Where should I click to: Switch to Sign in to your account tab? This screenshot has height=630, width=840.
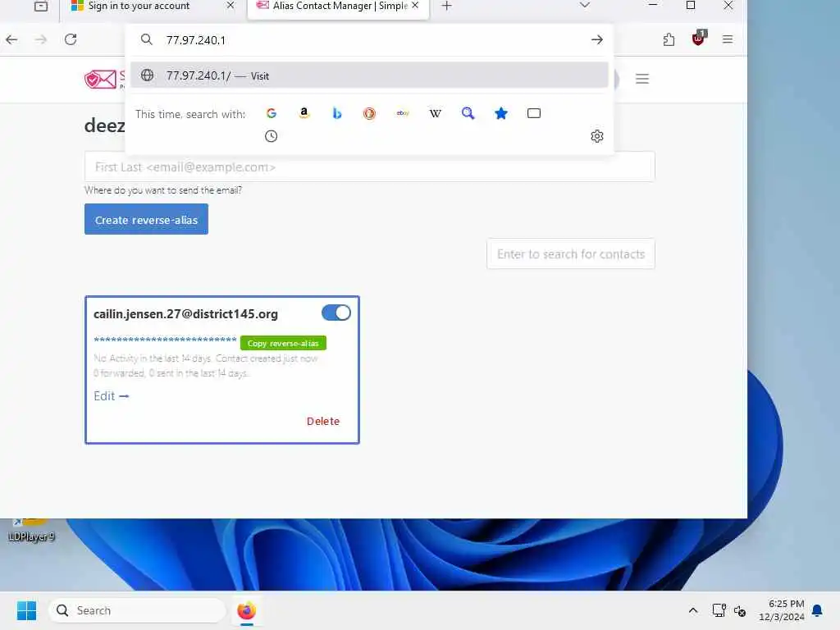[x=139, y=6]
